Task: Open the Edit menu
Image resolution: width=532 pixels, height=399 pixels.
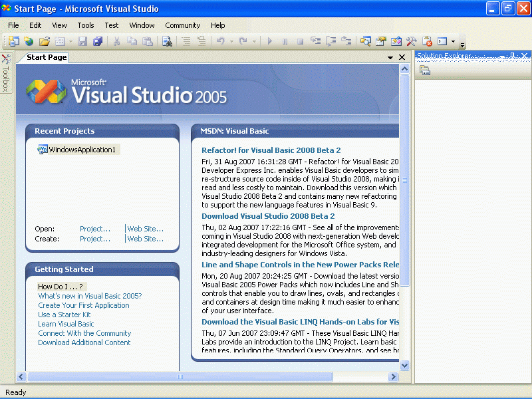Action: click(35, 25)
